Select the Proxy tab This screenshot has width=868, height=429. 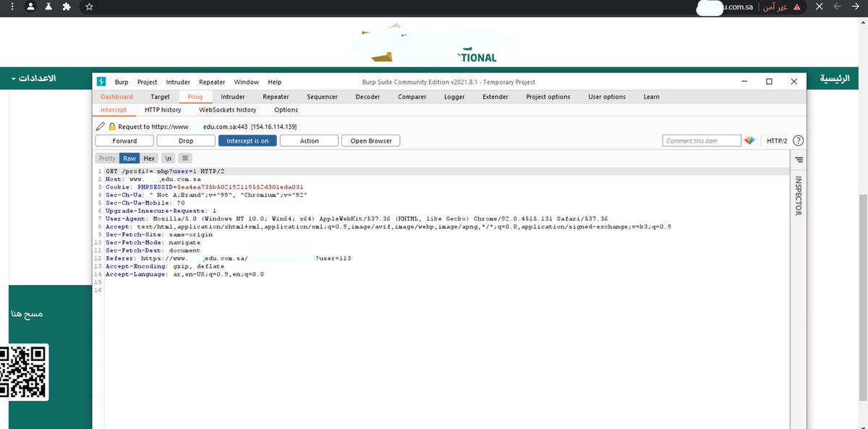pyautogui.click(x=195, y=97)
